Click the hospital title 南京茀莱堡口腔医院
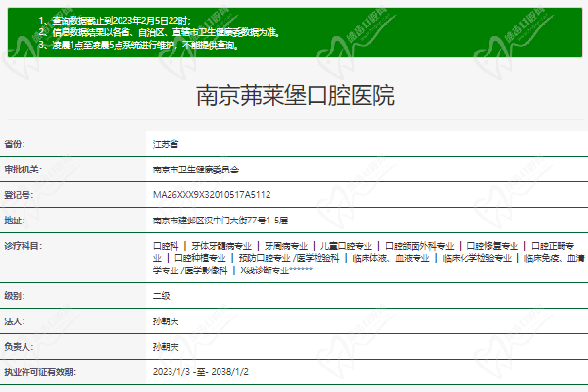The width and height of the screenshot is (588, 392). pyautogui.click(x=295, y=96)
